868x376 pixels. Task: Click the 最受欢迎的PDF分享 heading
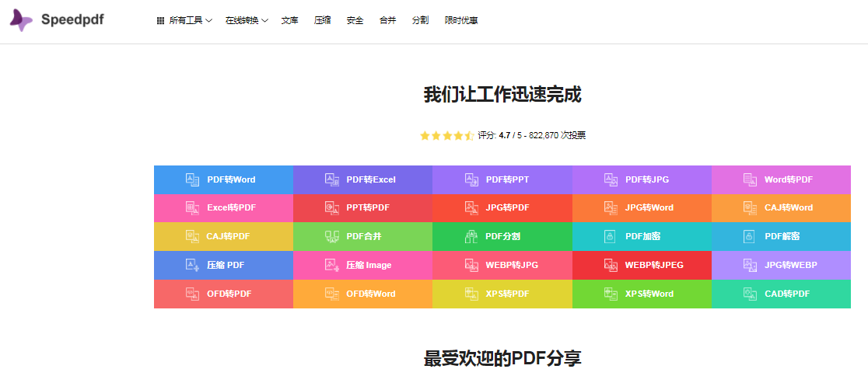point(502,358)
